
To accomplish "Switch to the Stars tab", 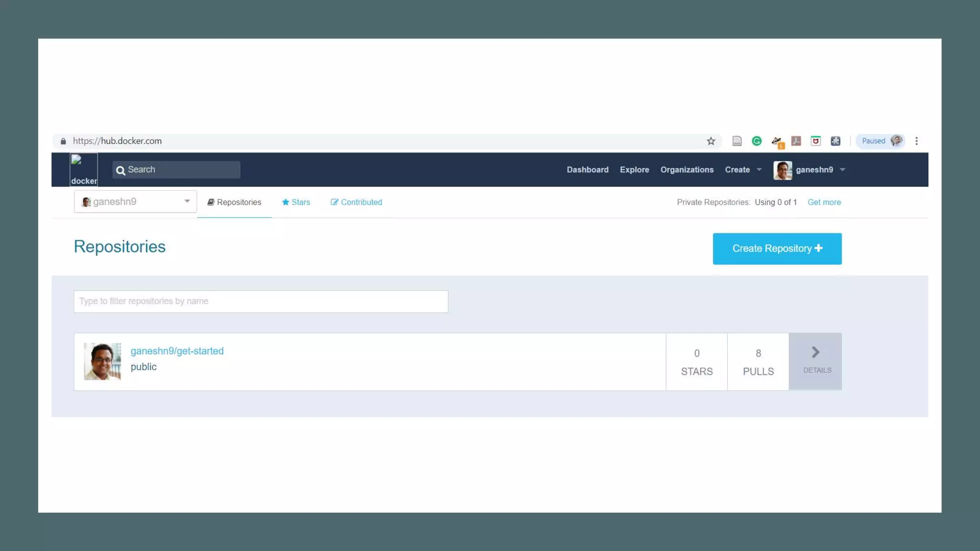I will pyautogui.click(x=296, y=202).
